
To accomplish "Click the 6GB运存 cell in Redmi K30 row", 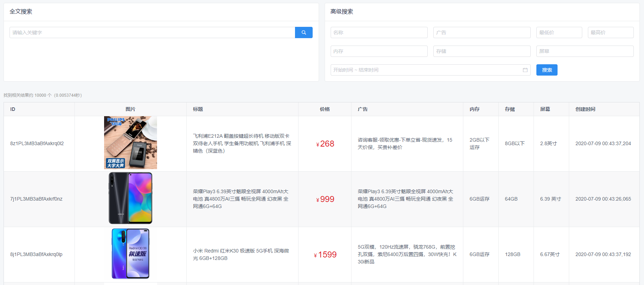I will point(480,254).
